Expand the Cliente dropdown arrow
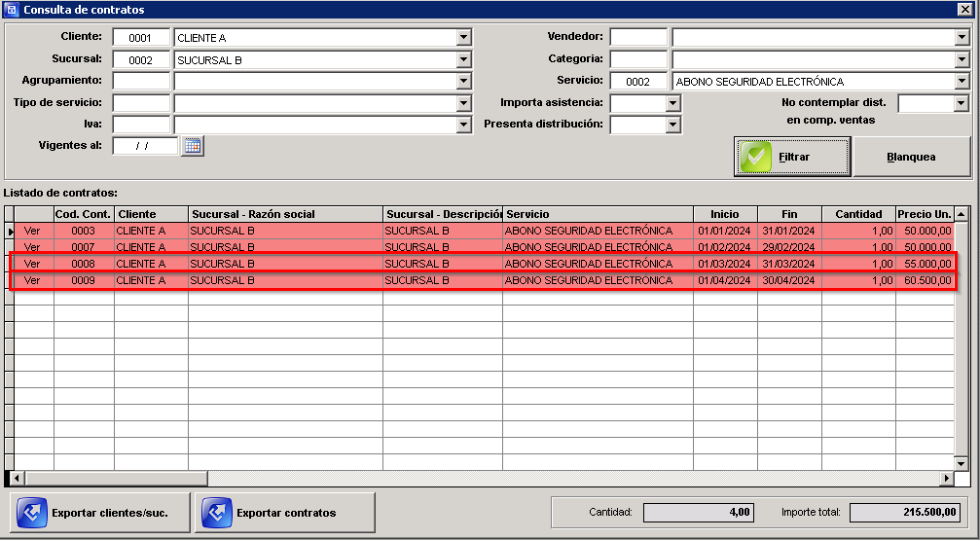 pyautogui.click(x=463, y=38)
